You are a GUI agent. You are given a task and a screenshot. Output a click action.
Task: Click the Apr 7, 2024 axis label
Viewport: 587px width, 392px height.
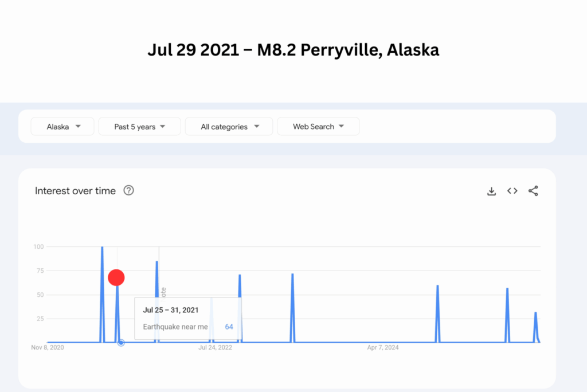pyautogui.click(x=383, y=347)
